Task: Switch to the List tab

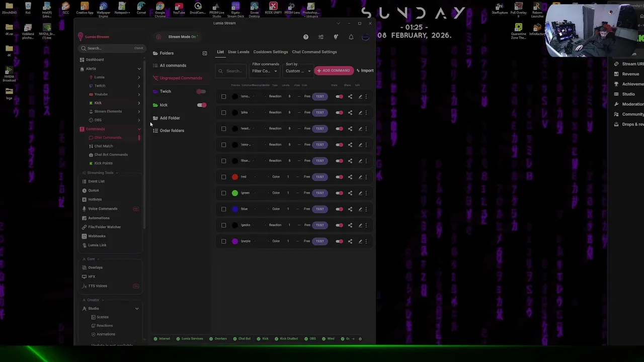Action: coord(220,52)
